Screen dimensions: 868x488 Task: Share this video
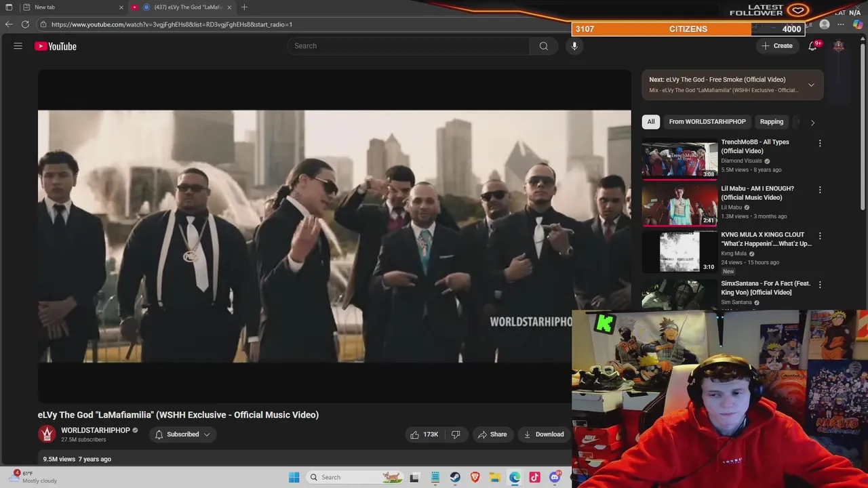point(492,434)
